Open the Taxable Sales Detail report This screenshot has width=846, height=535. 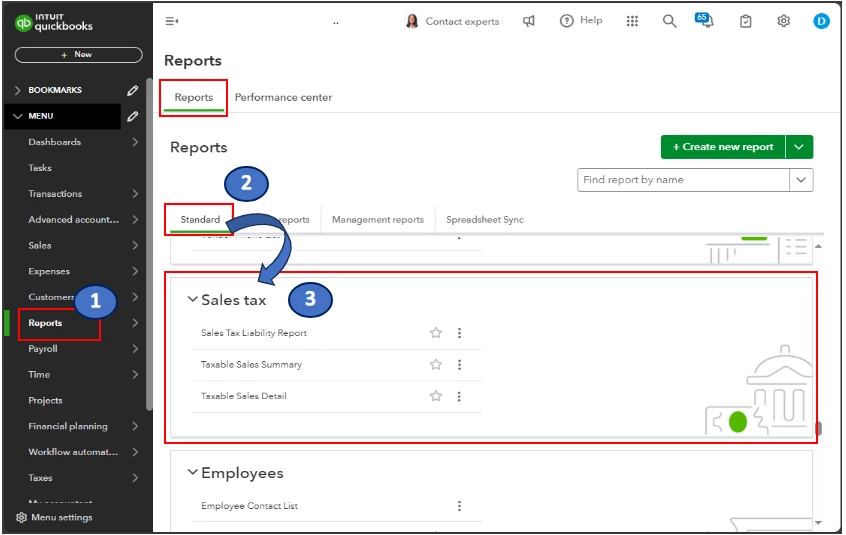[x=244, y=396]
